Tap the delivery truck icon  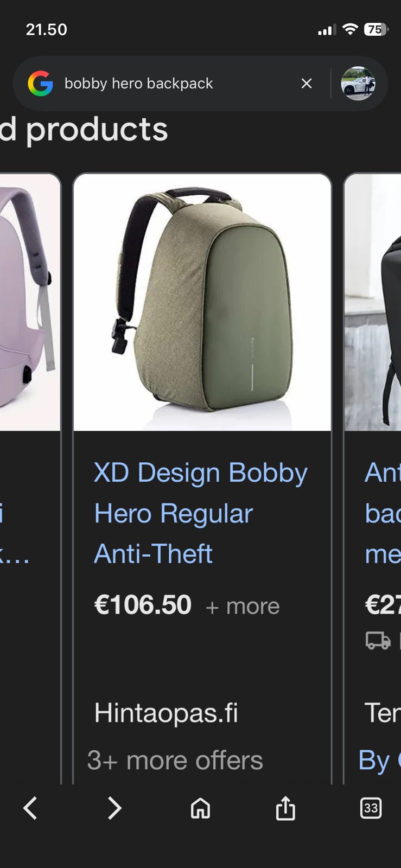pos(378,641)
